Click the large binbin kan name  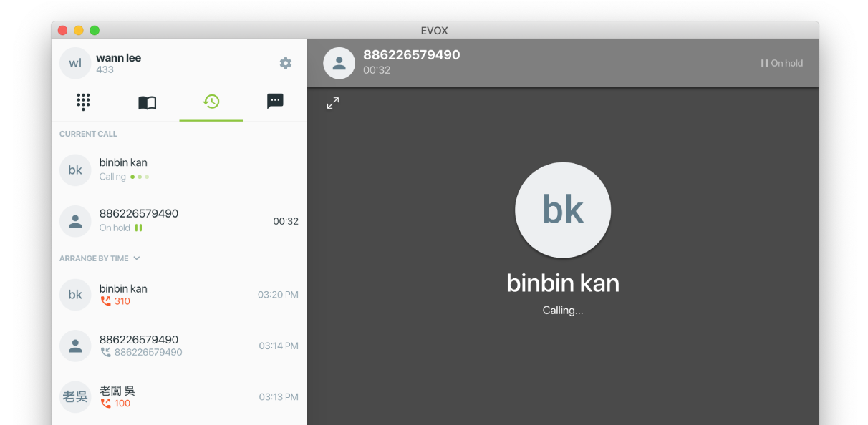click(x=563, y=283)
